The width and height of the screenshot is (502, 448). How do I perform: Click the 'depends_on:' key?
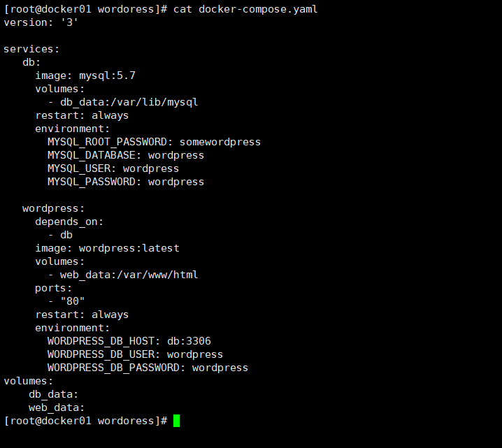point(69,222)
